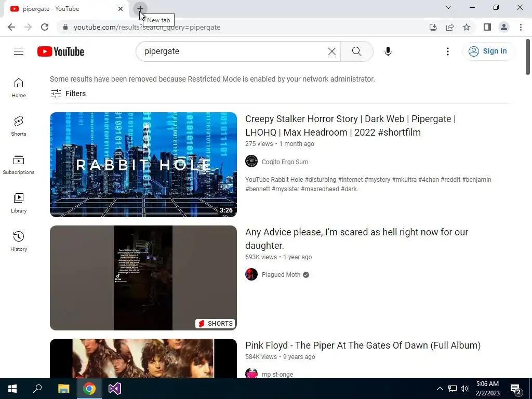Bookmark this tab with star icon
This screenshot has height=399, width=532.
(467, 27)
